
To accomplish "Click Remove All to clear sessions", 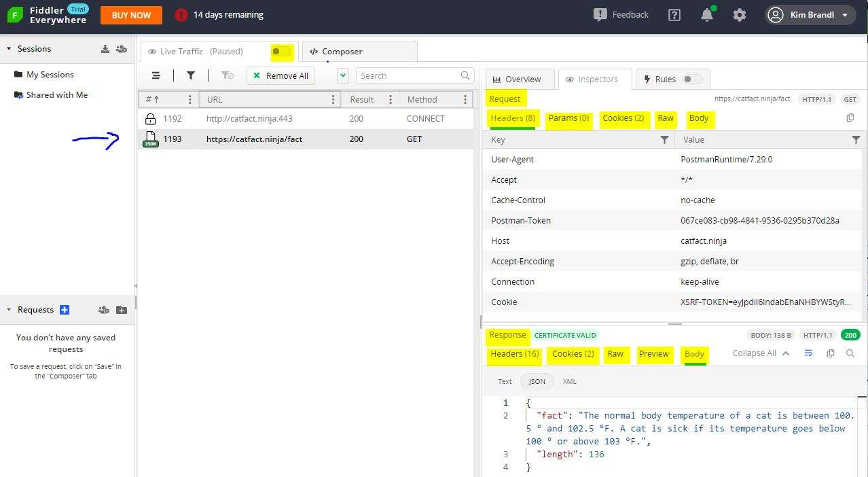I will click(x=280, y=75).
